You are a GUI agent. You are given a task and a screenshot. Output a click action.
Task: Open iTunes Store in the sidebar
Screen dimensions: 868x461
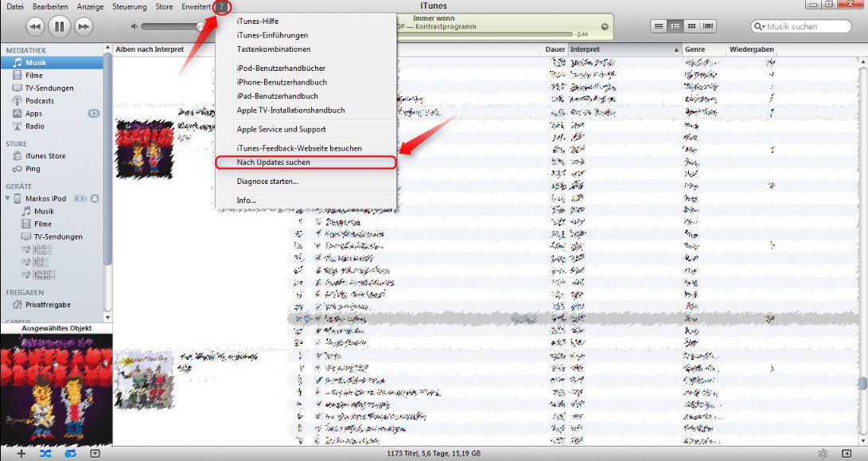pyautogui.click(x=45, y=156)
